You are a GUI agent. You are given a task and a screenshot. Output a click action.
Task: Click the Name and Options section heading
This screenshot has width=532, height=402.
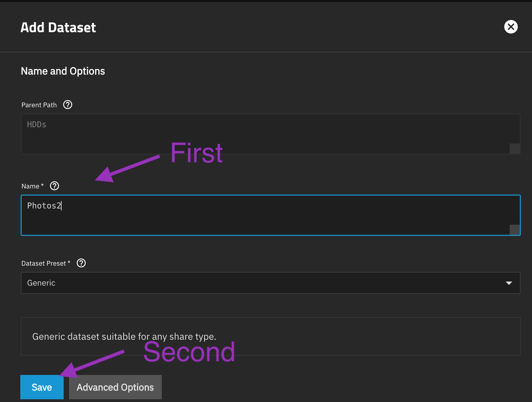tap(63, 71)
